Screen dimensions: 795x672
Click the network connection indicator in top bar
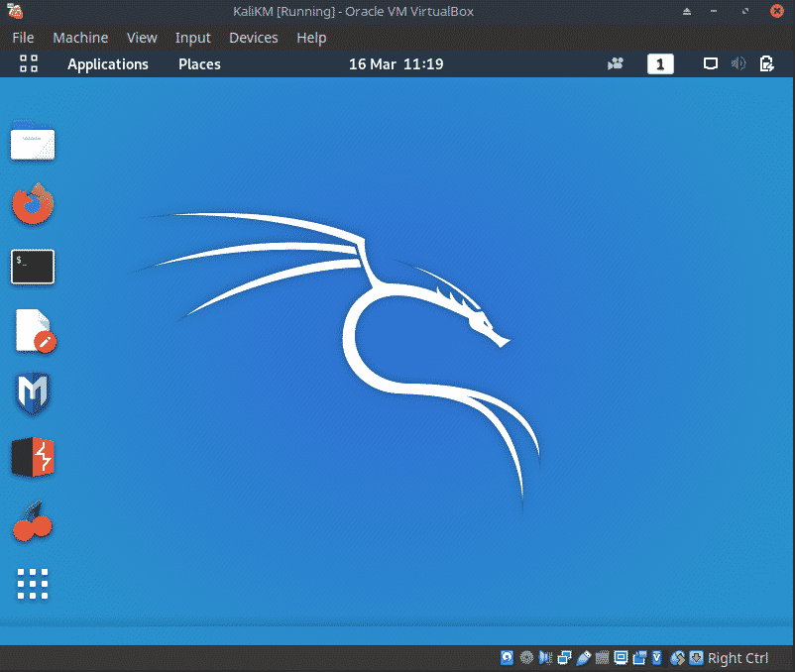click(710, 64)
